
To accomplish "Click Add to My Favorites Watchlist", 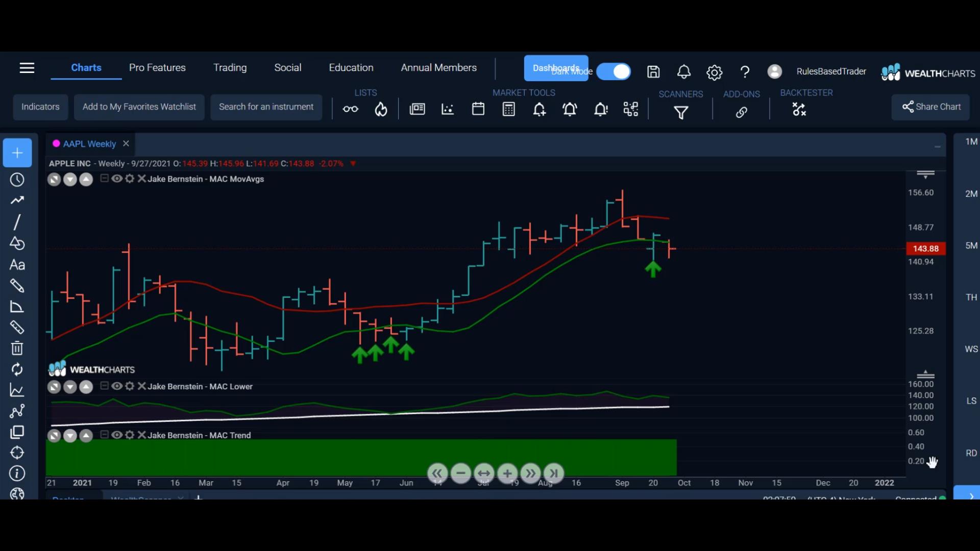I will (x=139, y=107).
